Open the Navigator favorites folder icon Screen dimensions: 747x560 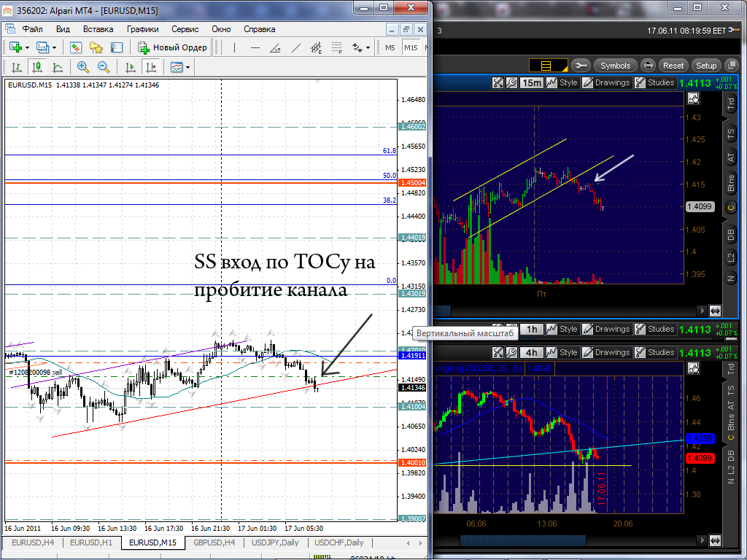tap(96, 47)
